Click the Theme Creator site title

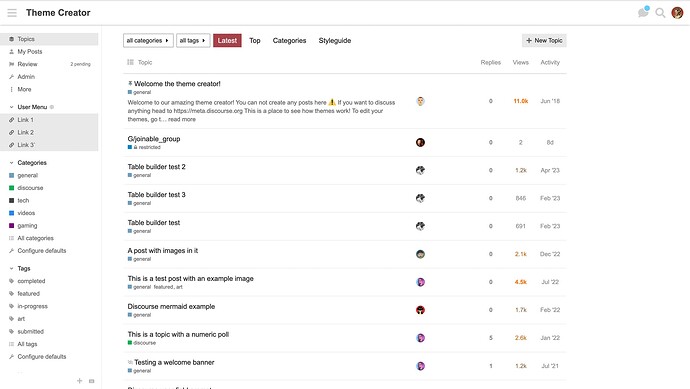(58, 13)
